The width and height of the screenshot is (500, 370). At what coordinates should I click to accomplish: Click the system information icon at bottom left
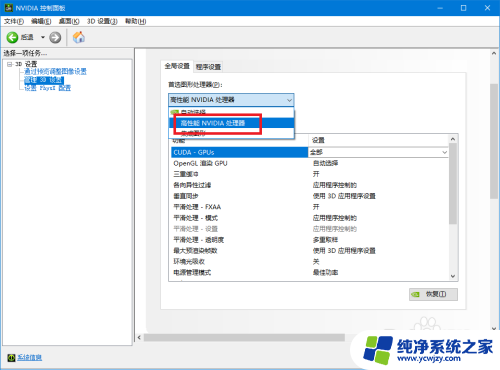click(x=11, y=358)
